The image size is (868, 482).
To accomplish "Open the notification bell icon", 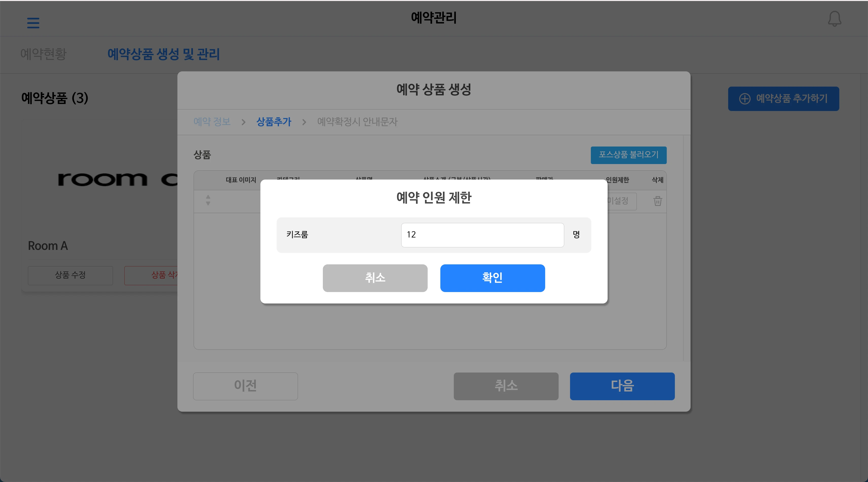I will click(x=834, y=19).
